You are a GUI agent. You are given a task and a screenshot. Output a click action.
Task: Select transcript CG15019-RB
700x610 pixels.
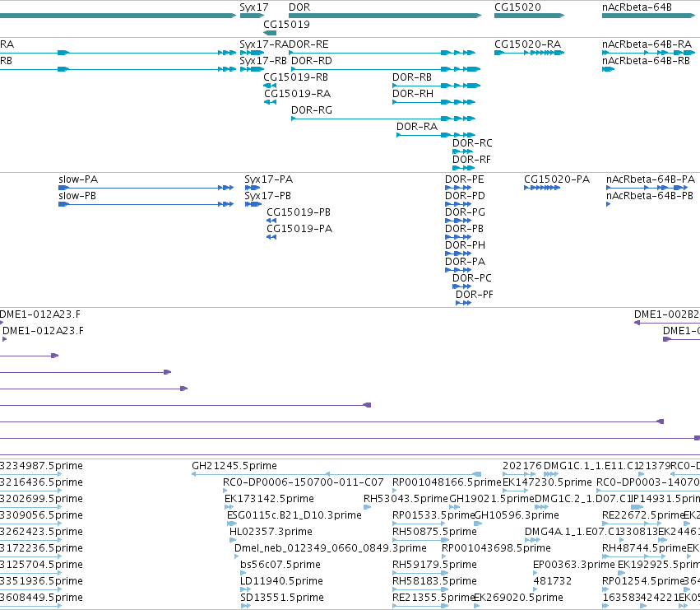(295, 77)
